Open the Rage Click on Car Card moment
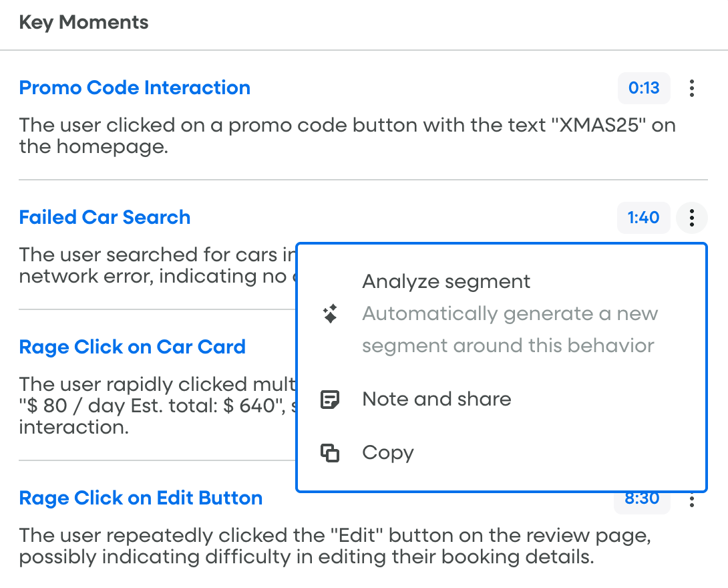Screen dimensions: 728x588 (x=132, y=347)
